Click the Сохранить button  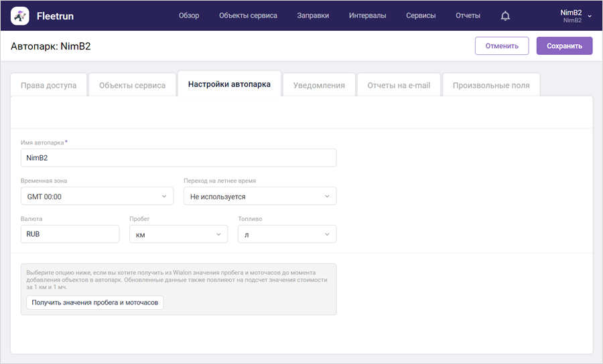pos(564,46)
